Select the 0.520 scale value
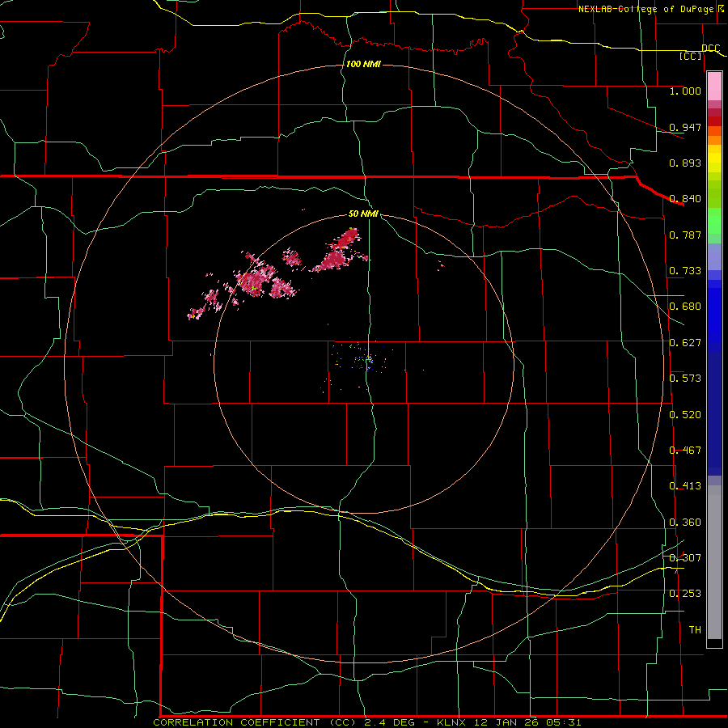 pyautogui.click(x=685, y=415)
